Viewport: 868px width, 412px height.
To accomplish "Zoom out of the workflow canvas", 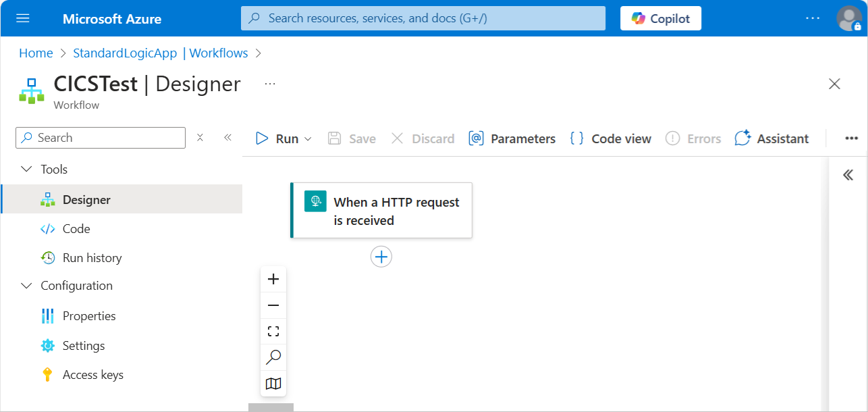I will [x=273, y=305].
